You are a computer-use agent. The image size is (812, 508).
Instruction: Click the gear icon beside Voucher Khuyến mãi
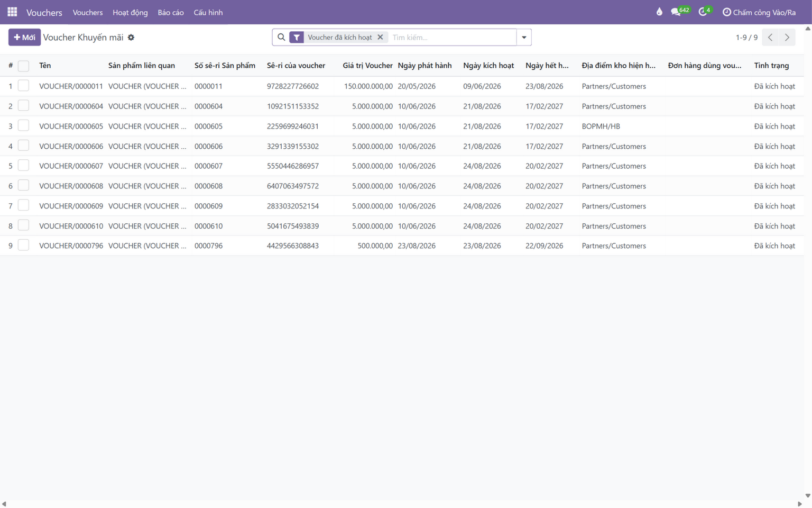(x=131, y=38)
